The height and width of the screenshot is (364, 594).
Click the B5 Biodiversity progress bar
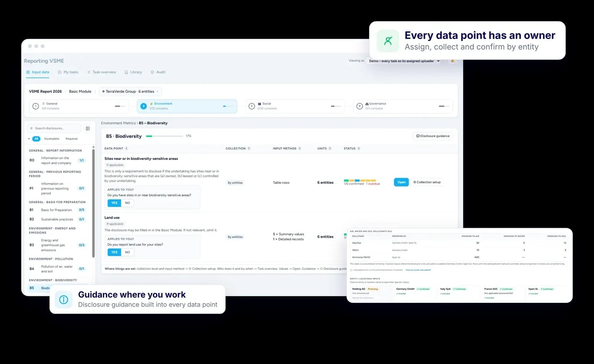[x=164, y=136]
